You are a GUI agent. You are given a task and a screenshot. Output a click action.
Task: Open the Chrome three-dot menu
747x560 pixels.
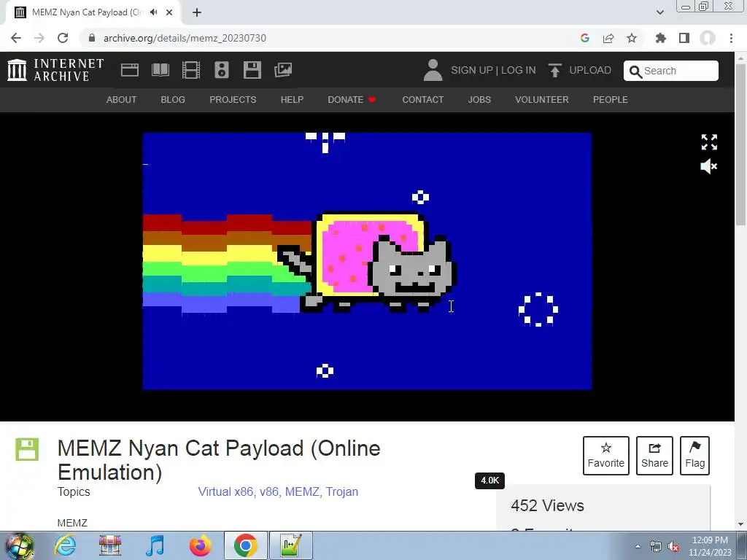731,38
